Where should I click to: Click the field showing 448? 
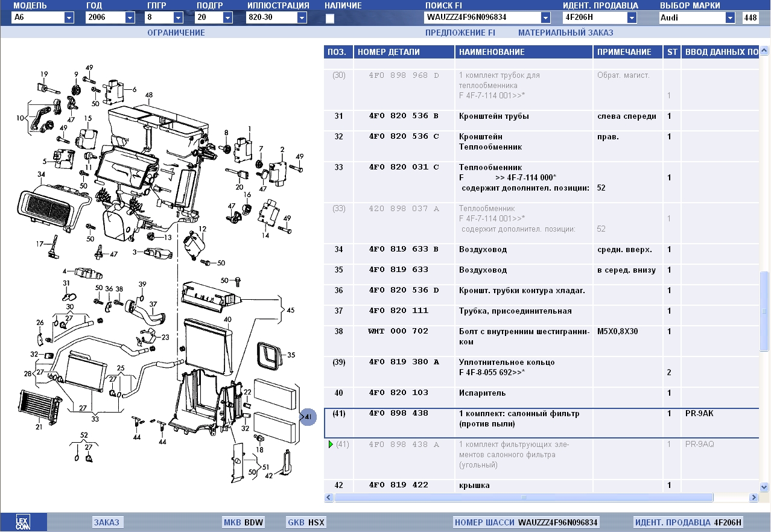[x=750, y=17]
